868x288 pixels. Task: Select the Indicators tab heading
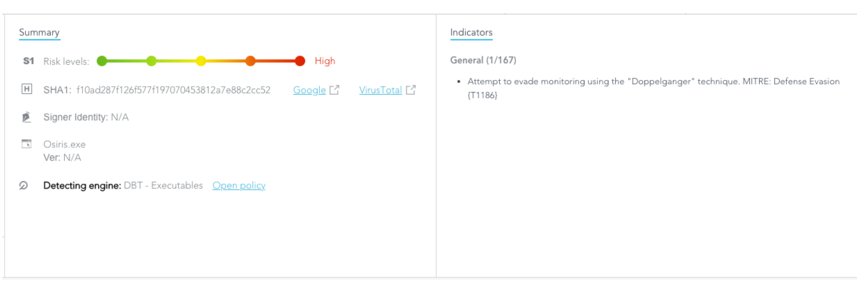point(471,33)
